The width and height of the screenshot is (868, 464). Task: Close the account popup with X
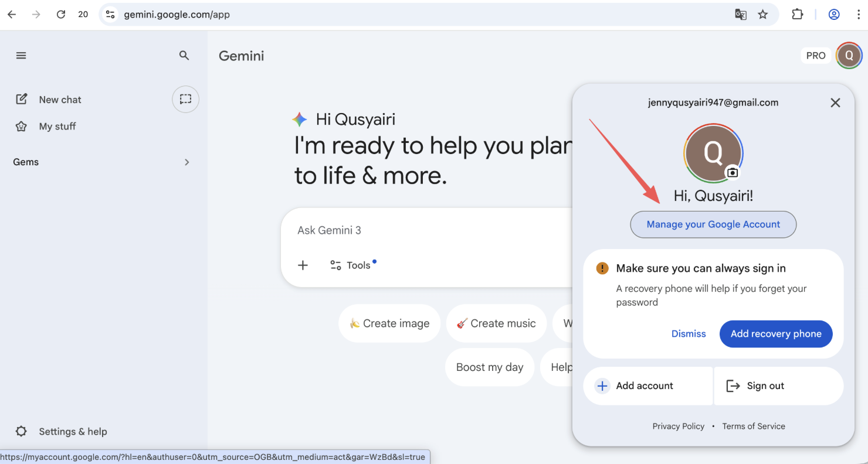tap(836, 103)
